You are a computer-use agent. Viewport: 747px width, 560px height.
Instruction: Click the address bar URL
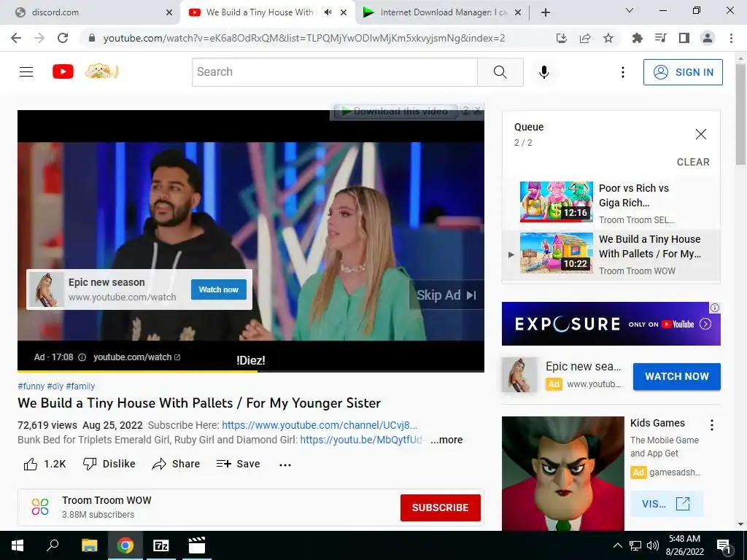tap(304, 38)
